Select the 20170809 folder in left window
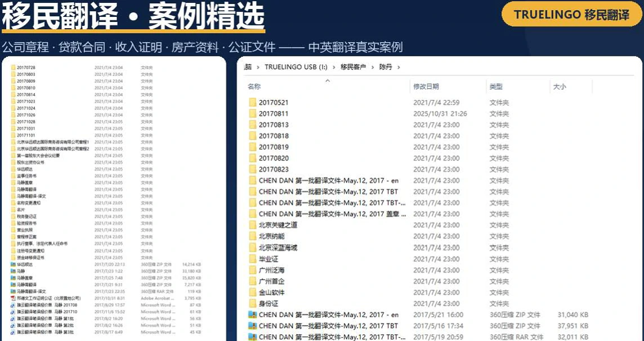This screenshot has width=644, height=341. (x=26, y=81)
